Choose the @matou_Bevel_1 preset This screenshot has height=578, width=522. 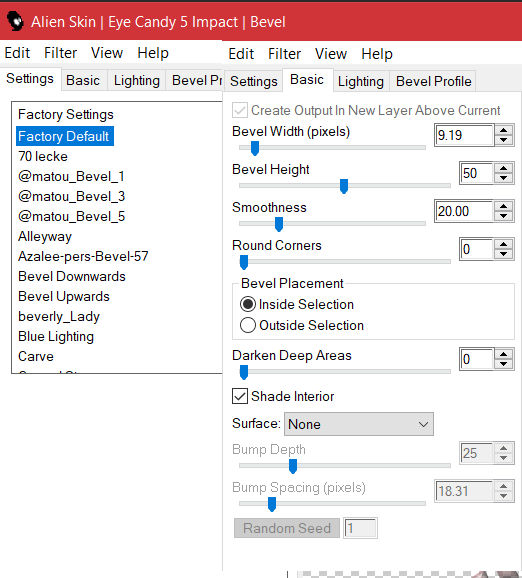coord(71,176)
